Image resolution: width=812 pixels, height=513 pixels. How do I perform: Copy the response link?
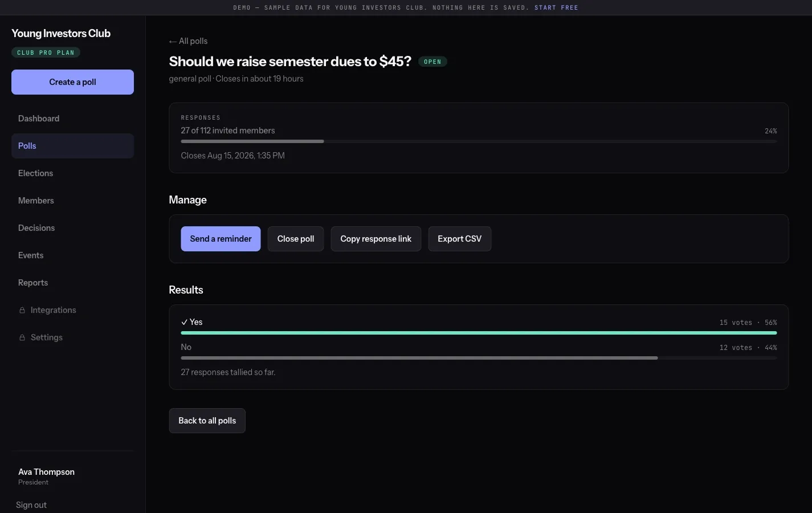[376, 239]
